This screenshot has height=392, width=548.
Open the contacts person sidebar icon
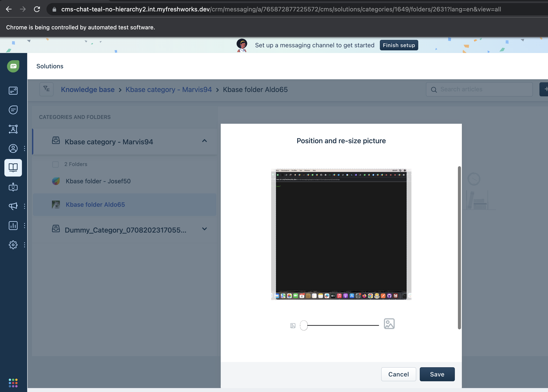(x=13, y=148)
